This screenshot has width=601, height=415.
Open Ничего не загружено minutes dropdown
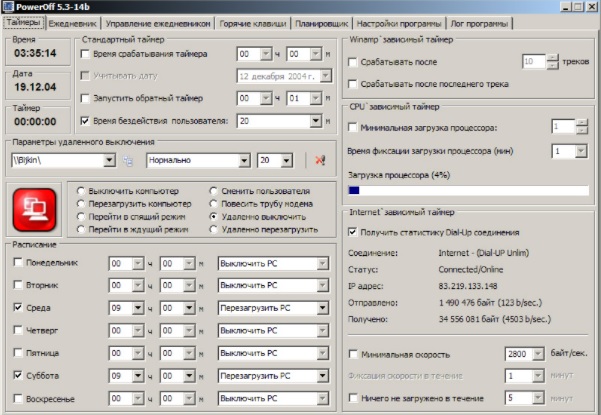coord(538,398)
